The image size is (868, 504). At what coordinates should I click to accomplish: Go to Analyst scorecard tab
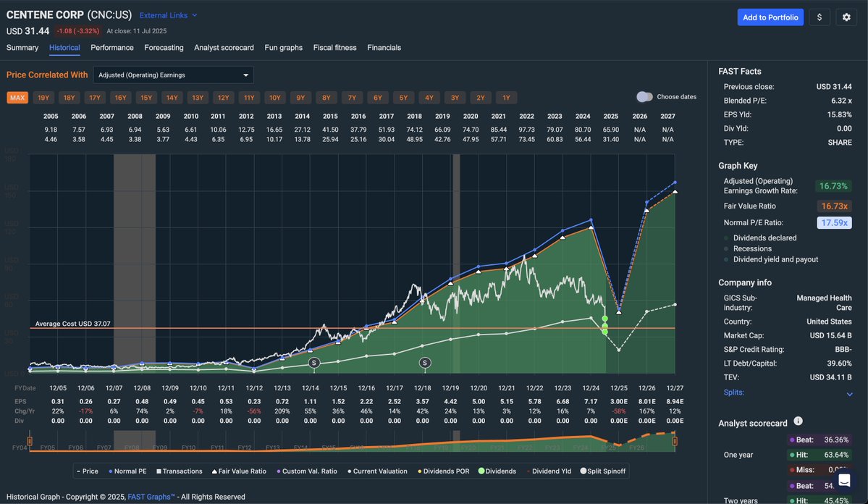click(x=224, y=48)
